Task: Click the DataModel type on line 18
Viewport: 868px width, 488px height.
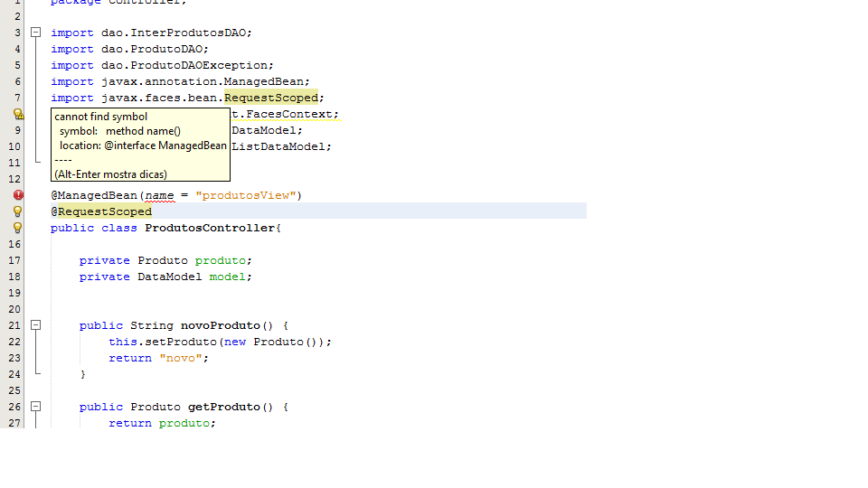Action: (170, 277)
